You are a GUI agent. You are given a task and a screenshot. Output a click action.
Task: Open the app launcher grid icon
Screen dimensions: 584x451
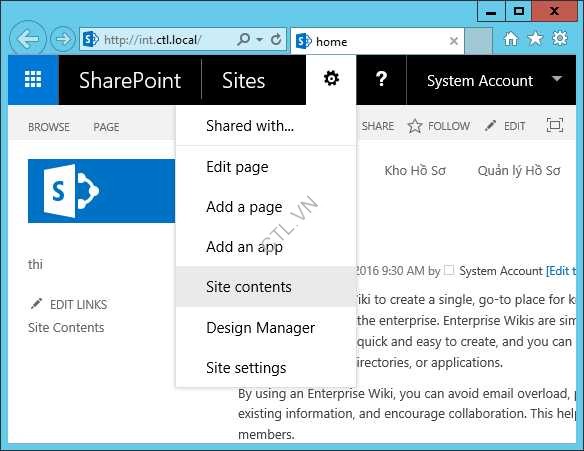pos(33,79)
